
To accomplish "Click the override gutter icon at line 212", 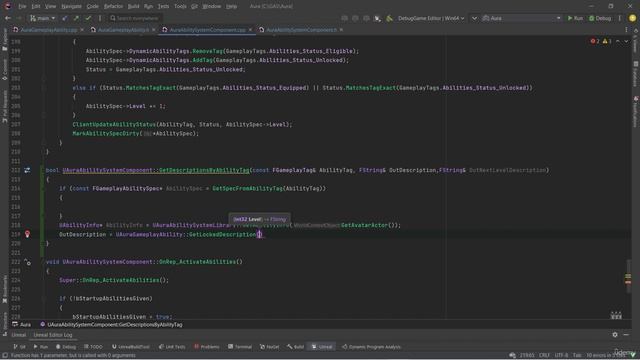I will tap(27, 170).
